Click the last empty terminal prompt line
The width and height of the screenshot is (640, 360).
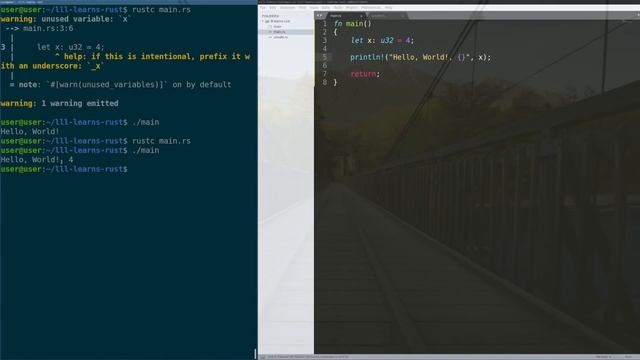[64, 169]
